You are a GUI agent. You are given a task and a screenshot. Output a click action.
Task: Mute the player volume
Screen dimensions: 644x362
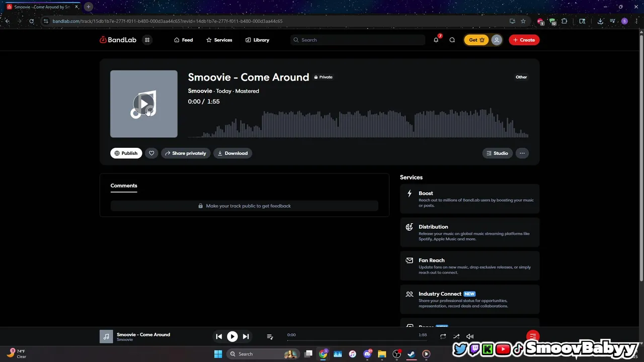470,336
